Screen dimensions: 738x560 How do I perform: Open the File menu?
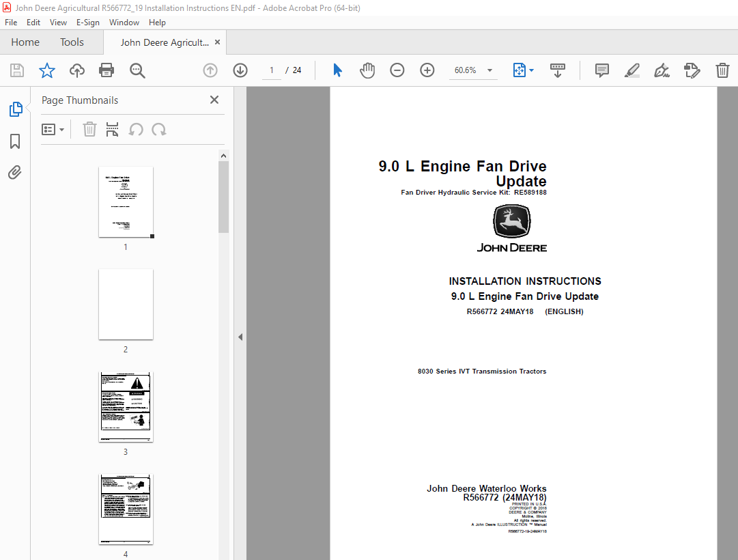(11, 22)
